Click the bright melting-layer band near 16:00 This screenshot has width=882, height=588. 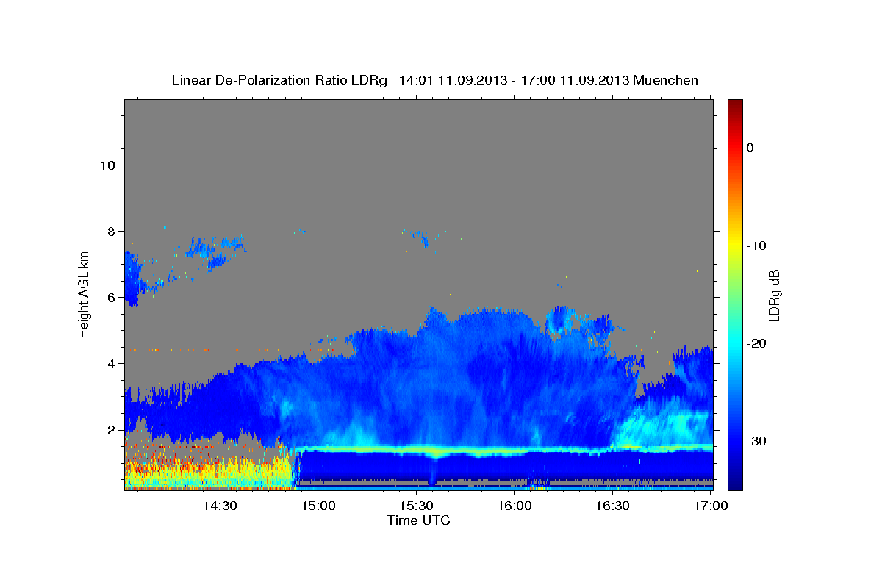click(514, 449)
